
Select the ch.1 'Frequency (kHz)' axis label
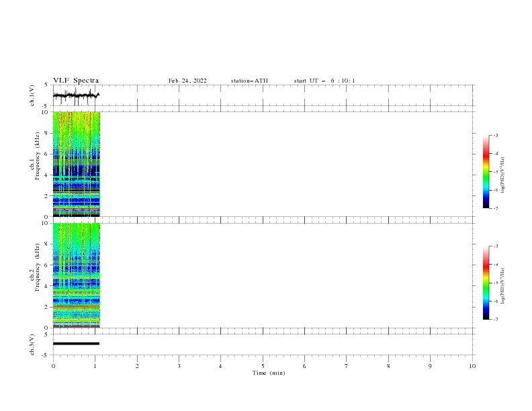[x=38, y=156]
